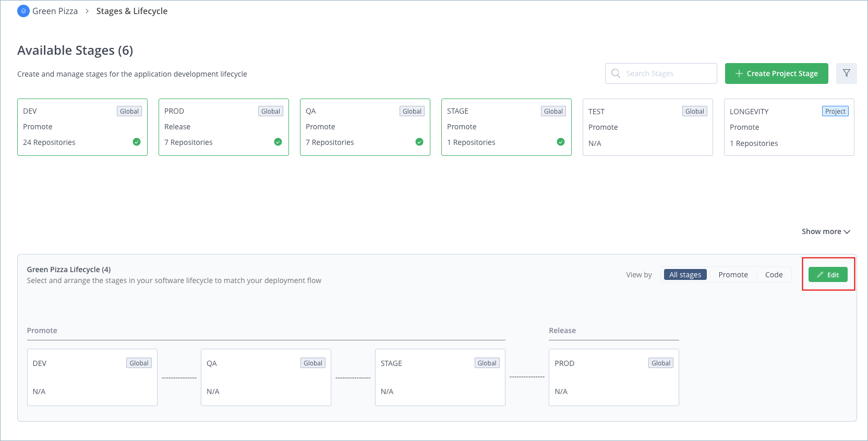Click '1 Repositories' on STAGE card
Screen dimensions: 868x441
click(x=471, y=142)
